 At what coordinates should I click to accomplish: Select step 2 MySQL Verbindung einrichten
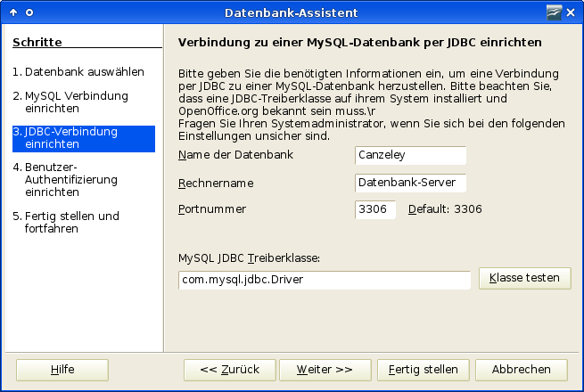click(70, 102)
